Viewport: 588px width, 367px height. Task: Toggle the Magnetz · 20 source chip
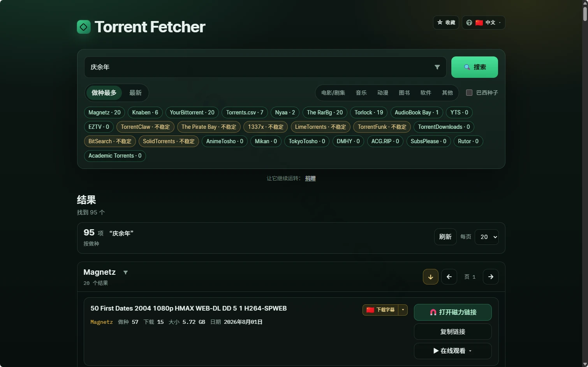tap(104, 112)
